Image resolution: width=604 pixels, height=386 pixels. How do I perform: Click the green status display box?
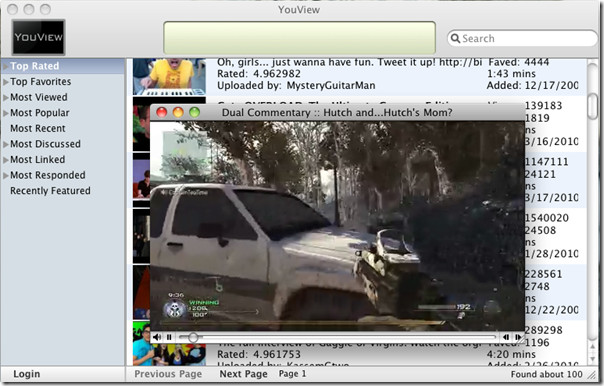tap(299, 37)
